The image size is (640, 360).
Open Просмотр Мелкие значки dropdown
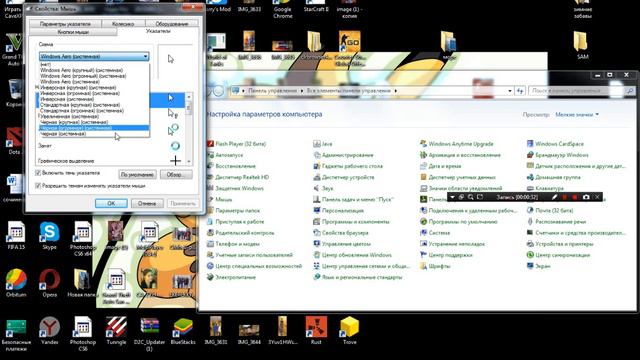(577, 115)
